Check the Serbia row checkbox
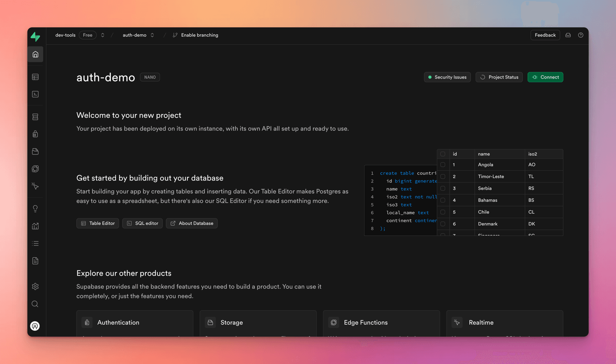 coord(443,189)
